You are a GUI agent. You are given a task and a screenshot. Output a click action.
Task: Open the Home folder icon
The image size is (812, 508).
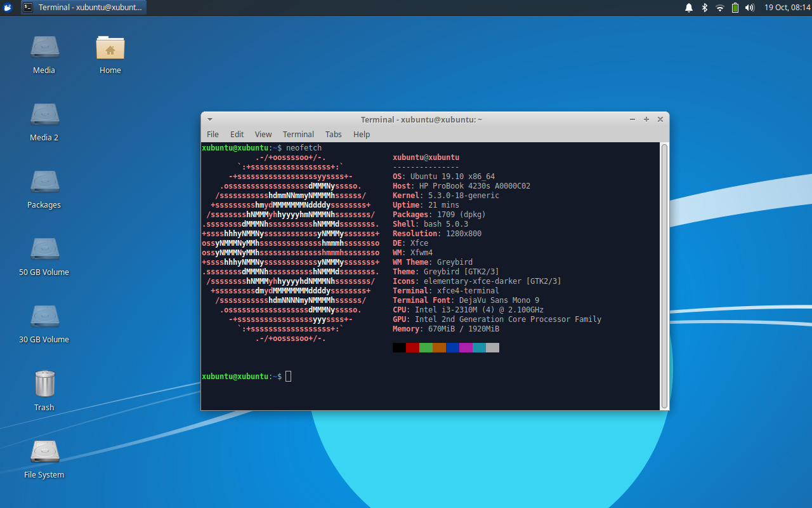(110, 48)
